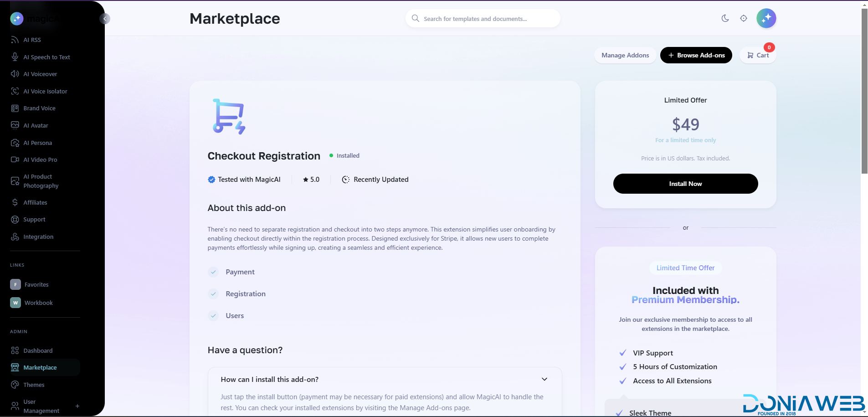
Task: Click the Manage Addons button
Action: pos(625,55)
